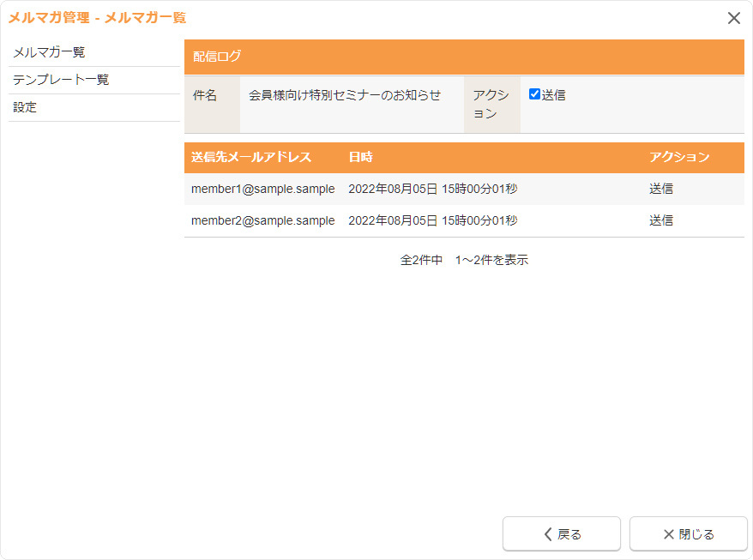Click the 日時 column header

[x=360, y=157]
